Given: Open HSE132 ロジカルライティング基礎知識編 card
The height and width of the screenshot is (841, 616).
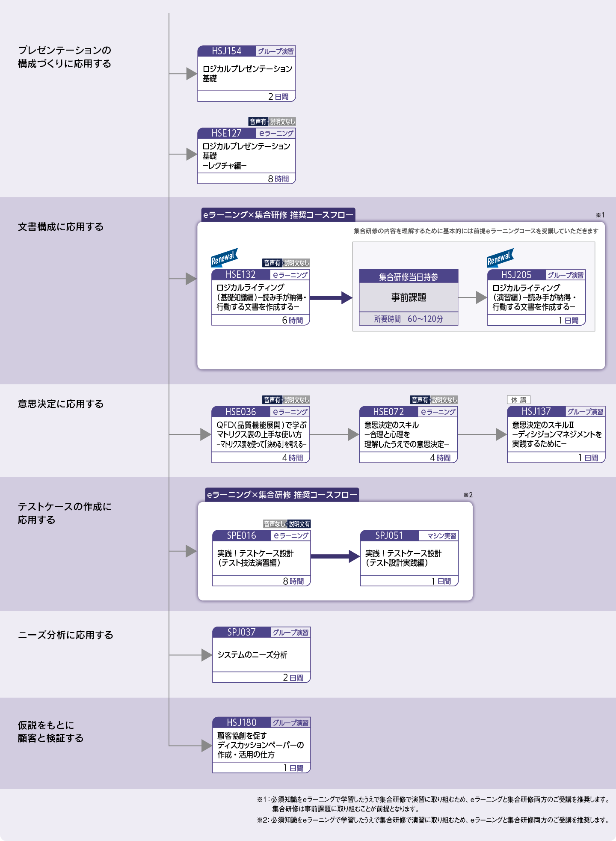Looking at the screenshot, I should point(261,297).
